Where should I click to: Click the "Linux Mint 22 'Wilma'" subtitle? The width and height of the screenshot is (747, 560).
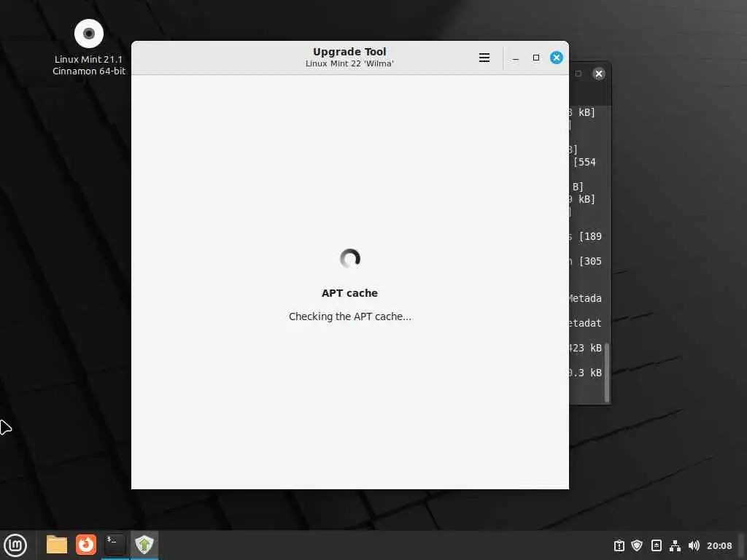(349, 63)
